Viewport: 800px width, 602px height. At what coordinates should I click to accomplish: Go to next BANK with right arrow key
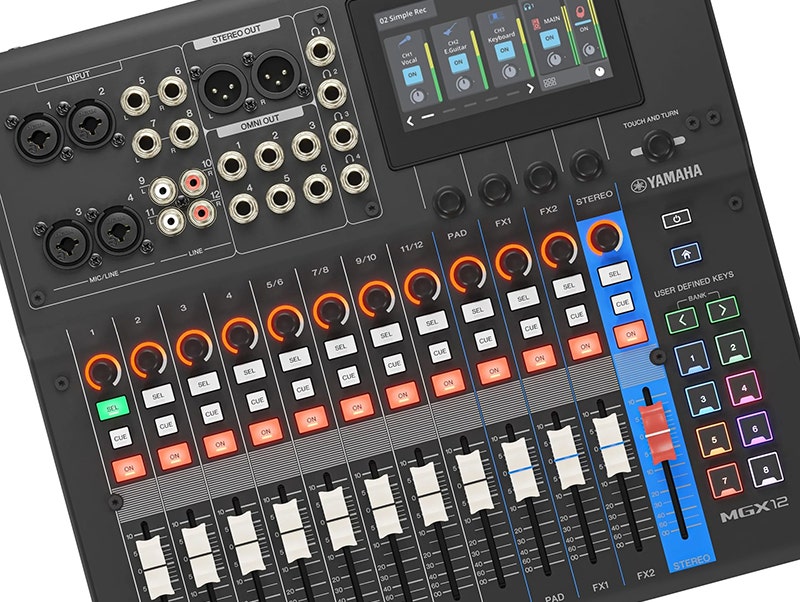[x=722, y=309]
